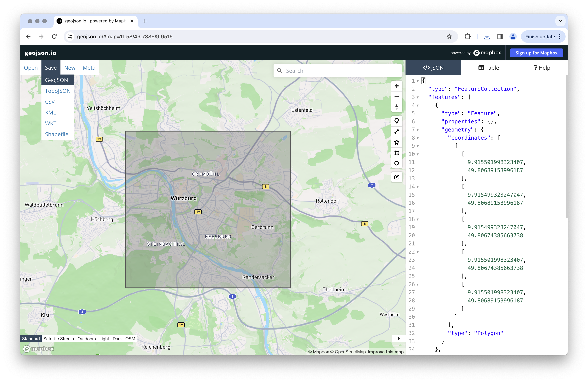Click the map Search field
The height and width of the screenshot is (382, 588).
(x=341, y=71)
